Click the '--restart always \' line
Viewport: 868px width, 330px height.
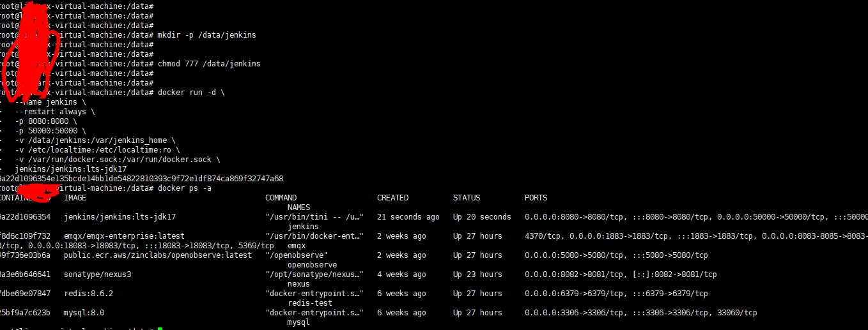[x=55, y=112]
